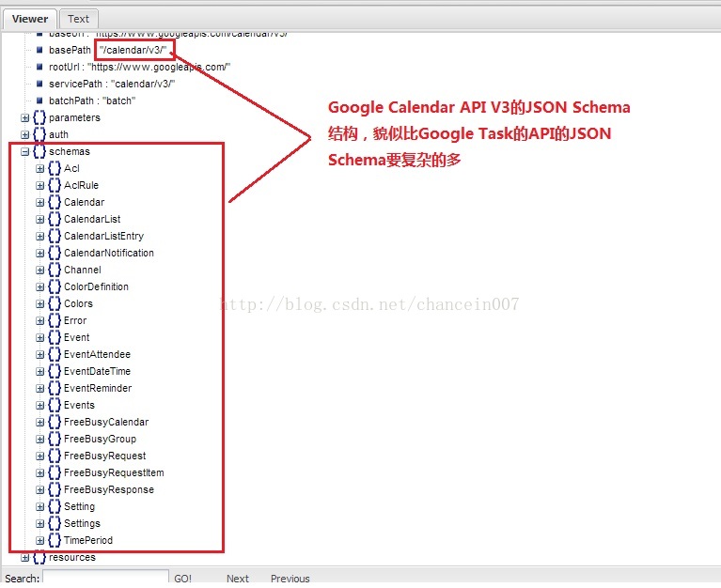Expand the auth node

(24, 135)
